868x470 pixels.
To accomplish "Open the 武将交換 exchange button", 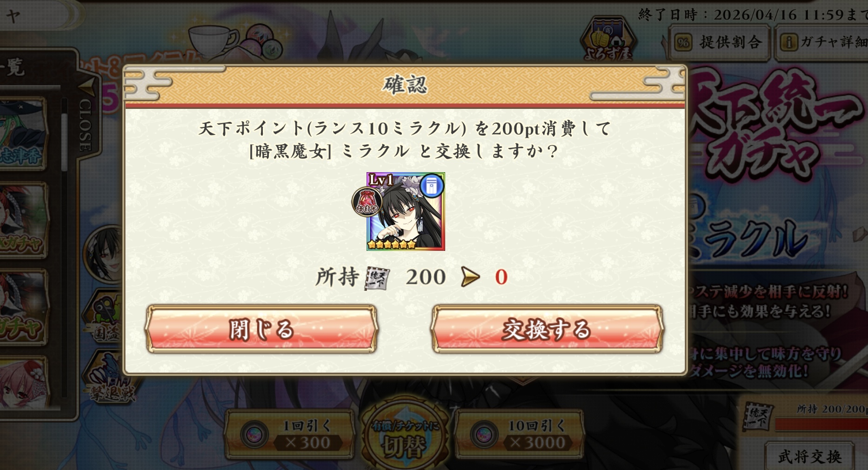I will tap(809, 456).
